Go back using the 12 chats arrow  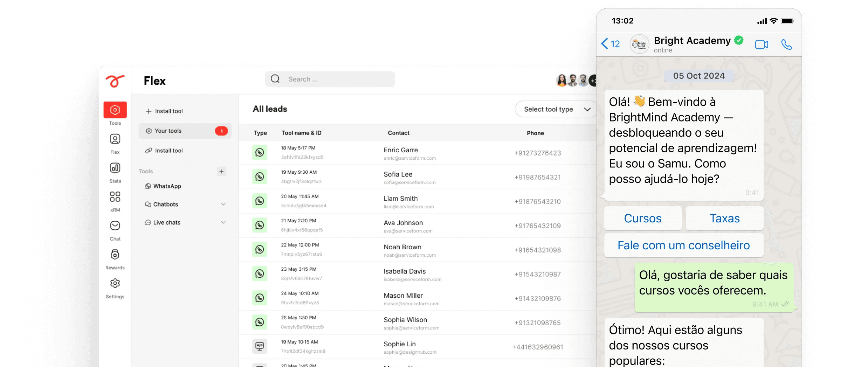point(611,44)
